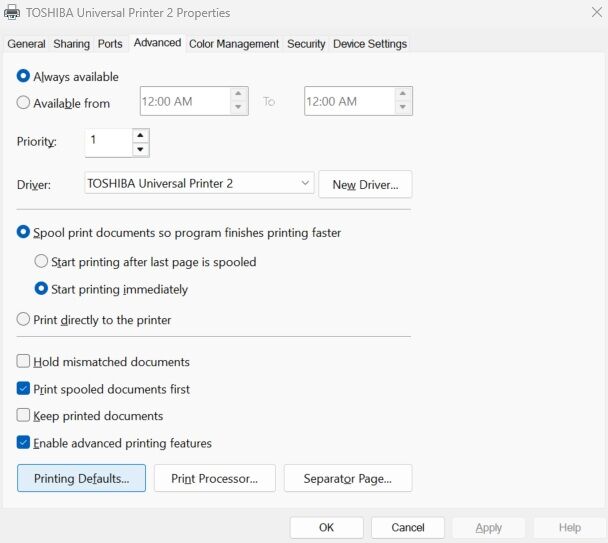
Task: Tick the Keep printed documents checkbox
Action: [x=24, y=416]
